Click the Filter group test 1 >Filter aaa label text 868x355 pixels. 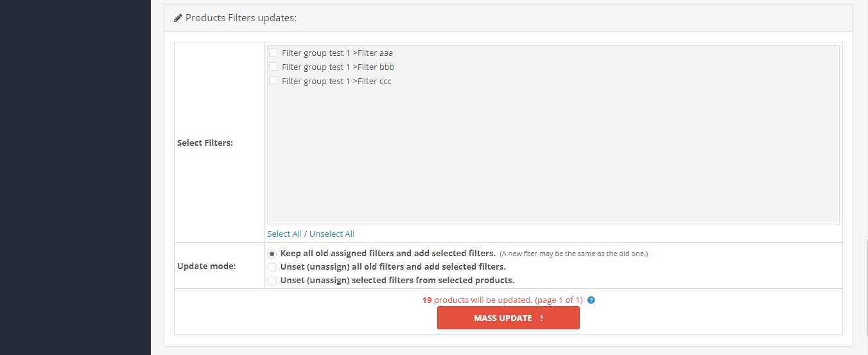[x=337, y=53]
